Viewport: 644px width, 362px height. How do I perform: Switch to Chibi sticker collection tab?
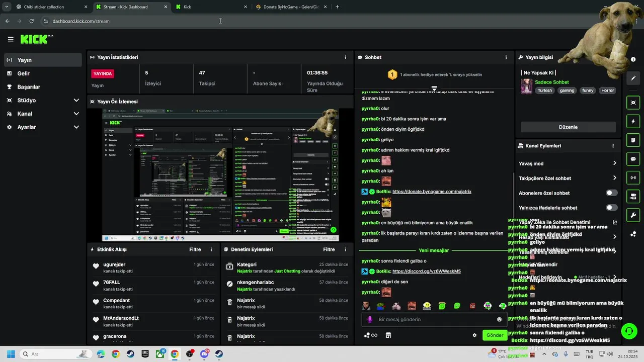pyautogui.click(x=48, y=7)
